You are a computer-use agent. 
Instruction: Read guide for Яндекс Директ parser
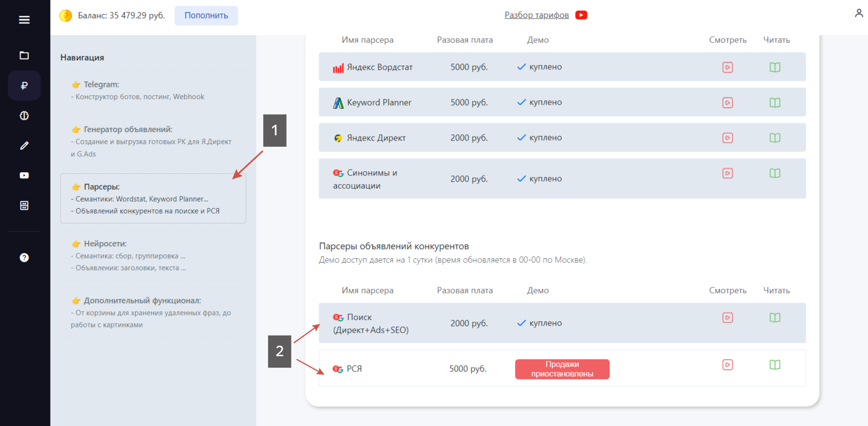pos(775,138)
